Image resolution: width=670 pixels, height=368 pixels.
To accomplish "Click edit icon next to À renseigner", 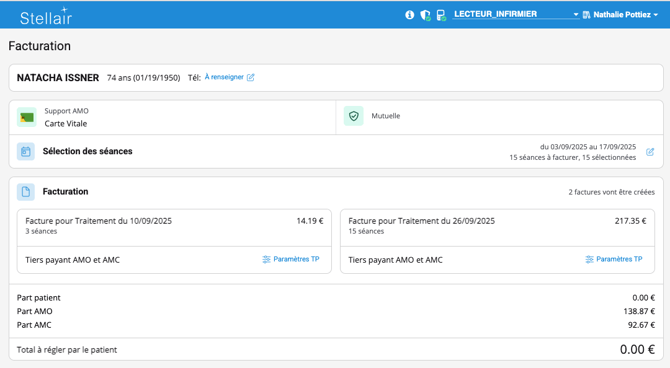I will (x=251, y=77).
